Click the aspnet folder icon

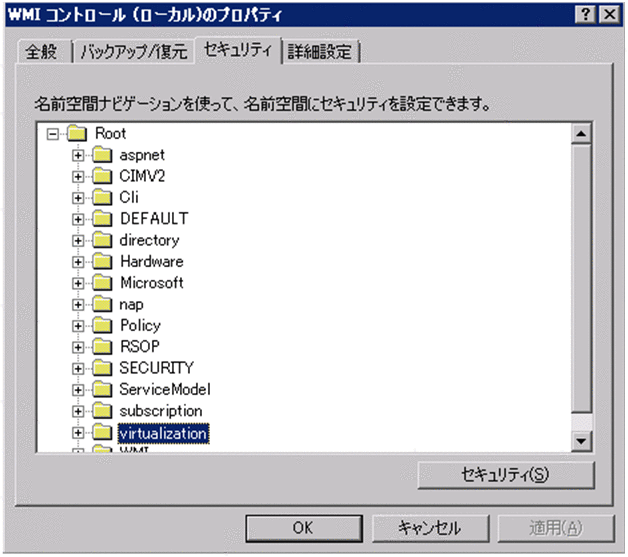click(x=102, y=155)
